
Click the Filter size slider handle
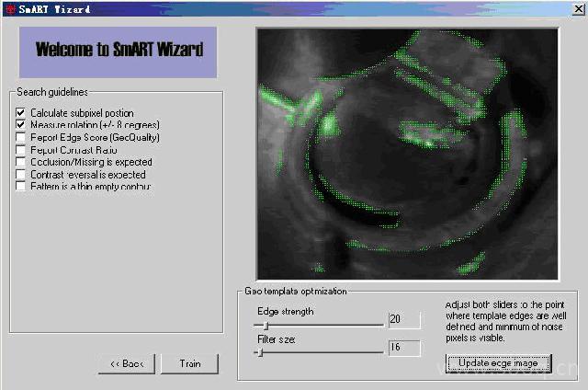pos(260,351)
